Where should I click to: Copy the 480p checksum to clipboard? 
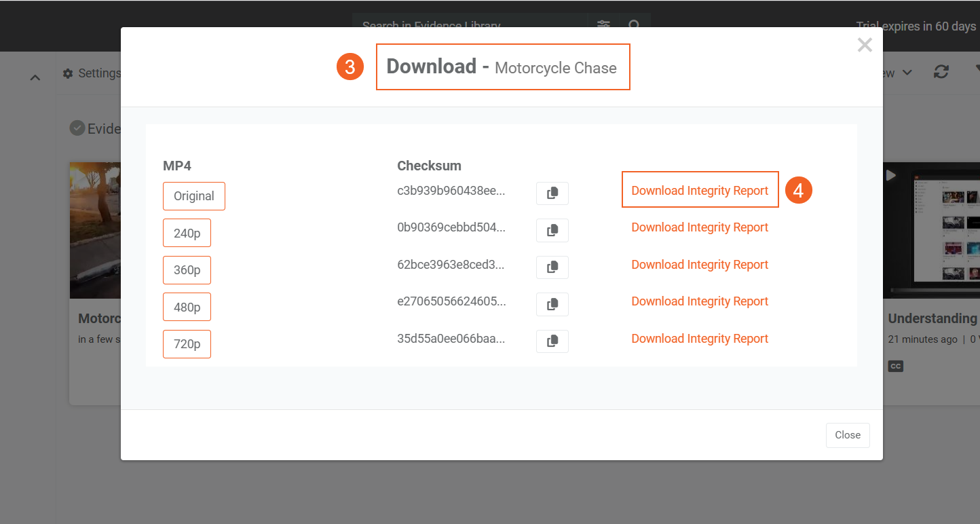coord(552,304)
